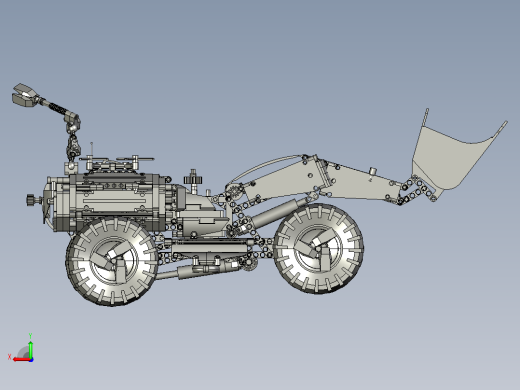This screenshot has height=390, width=520.
Task: Select the hydraulic cylinder under the boom
Action: (x=278, y=212)
